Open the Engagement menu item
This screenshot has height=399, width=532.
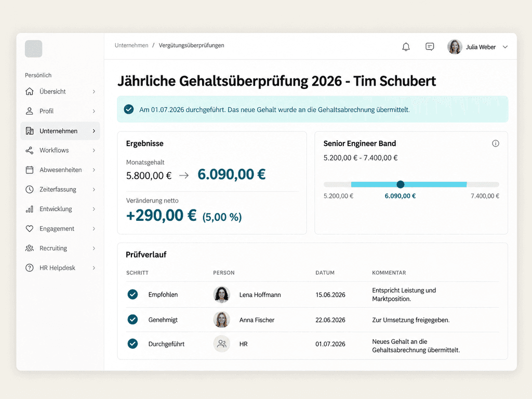click(60, 229)
